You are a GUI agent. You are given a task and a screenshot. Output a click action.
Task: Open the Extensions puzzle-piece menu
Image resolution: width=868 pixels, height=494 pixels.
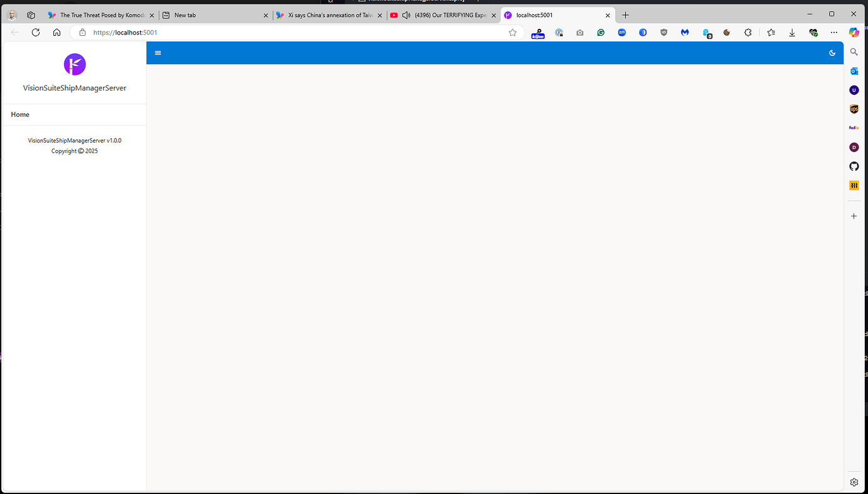click(x=748, y=32)
